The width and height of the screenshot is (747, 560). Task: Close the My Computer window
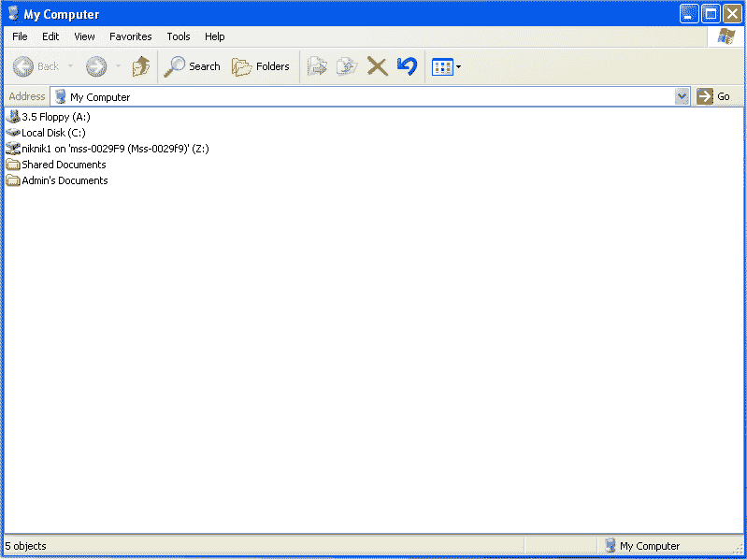tap(732, 14)
